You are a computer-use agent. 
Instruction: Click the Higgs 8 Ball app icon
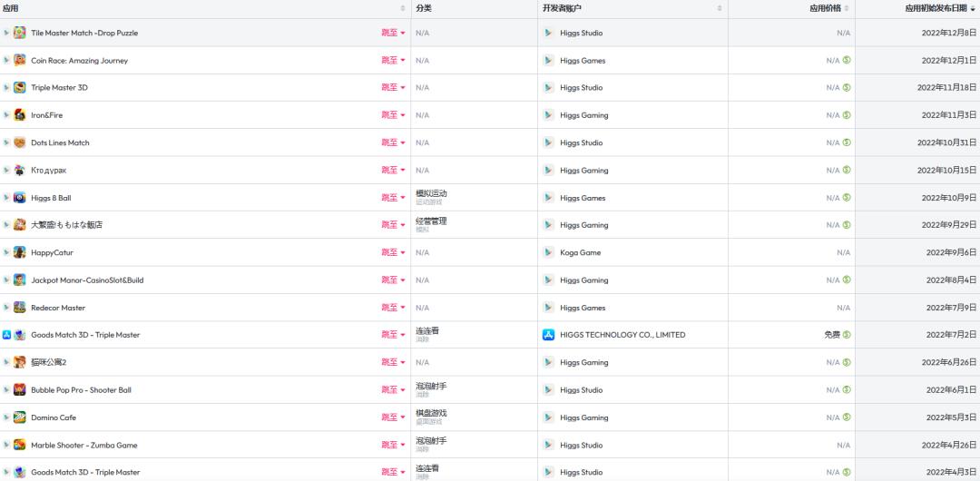[20, 198]
